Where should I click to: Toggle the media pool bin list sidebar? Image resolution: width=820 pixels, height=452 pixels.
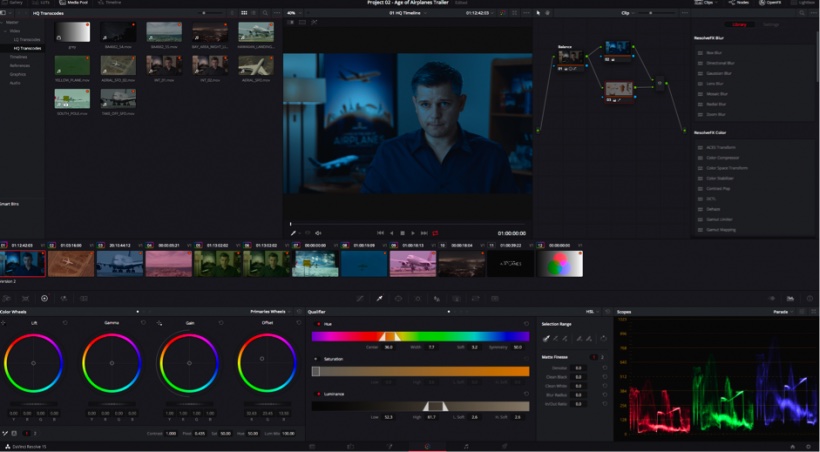[x=3, y=13]
